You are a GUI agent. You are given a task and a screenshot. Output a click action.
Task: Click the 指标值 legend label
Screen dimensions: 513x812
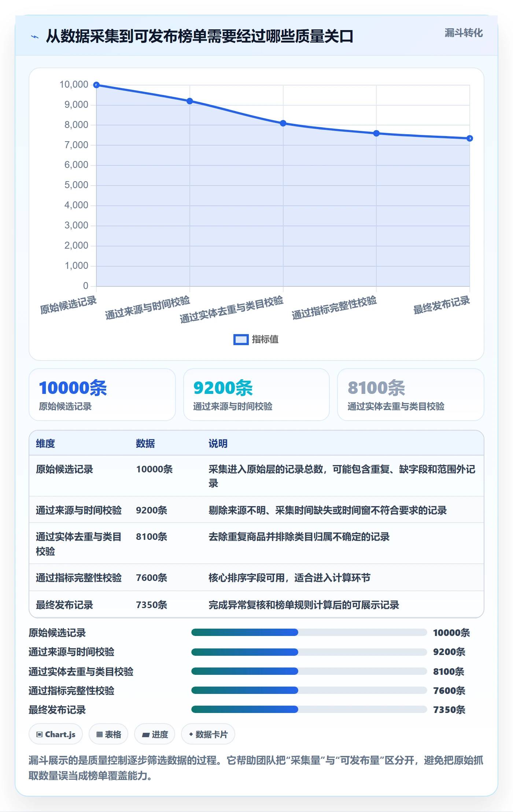tap(265, 340)
